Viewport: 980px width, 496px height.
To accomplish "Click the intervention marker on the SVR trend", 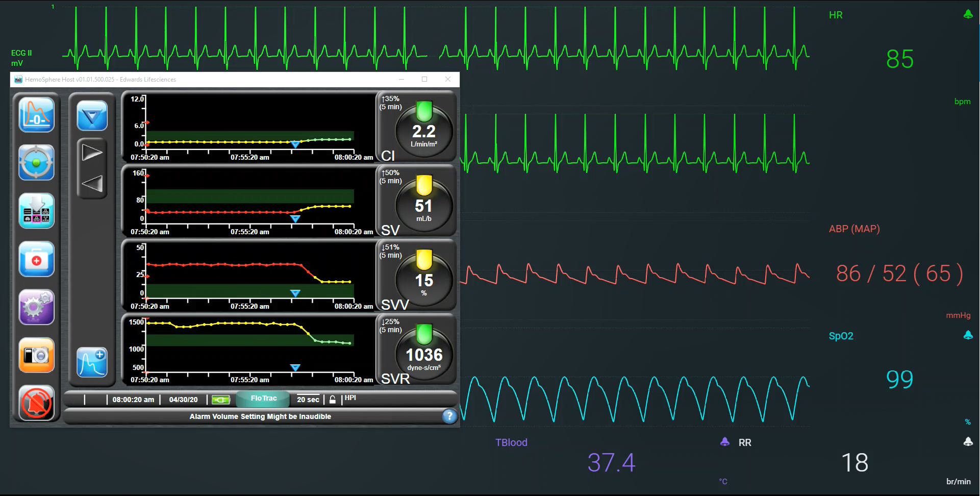I will [x=295, y=367].
